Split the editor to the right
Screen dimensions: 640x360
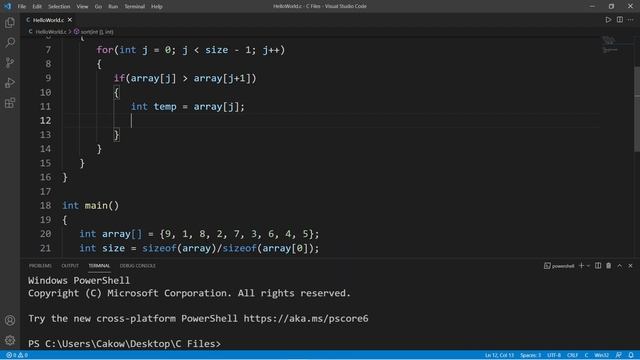point(620,20)
